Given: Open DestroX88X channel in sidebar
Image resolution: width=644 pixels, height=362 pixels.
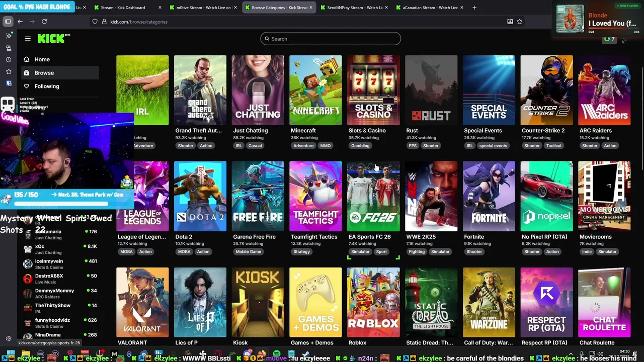Looking at the screenshot, I should tap(60, 279).
